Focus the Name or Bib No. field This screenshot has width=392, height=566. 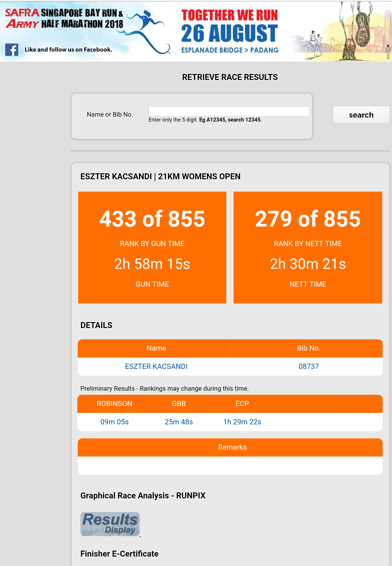click(x=229, y=112)
